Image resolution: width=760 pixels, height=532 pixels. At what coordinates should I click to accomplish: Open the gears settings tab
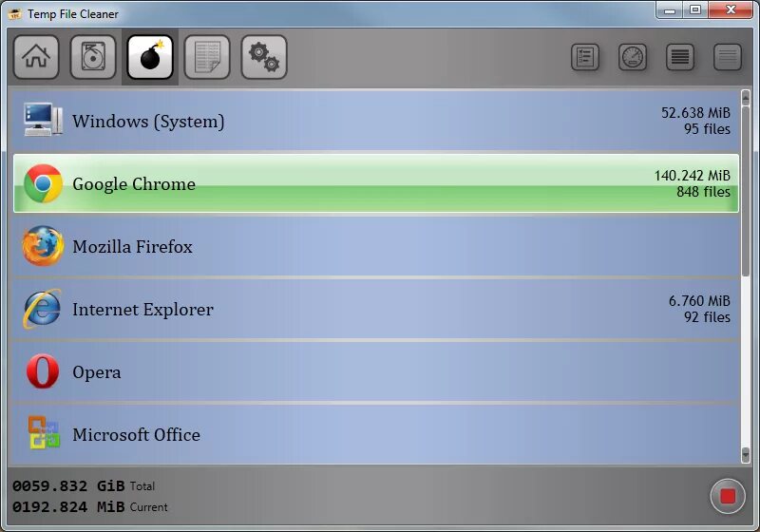[264, 57]
